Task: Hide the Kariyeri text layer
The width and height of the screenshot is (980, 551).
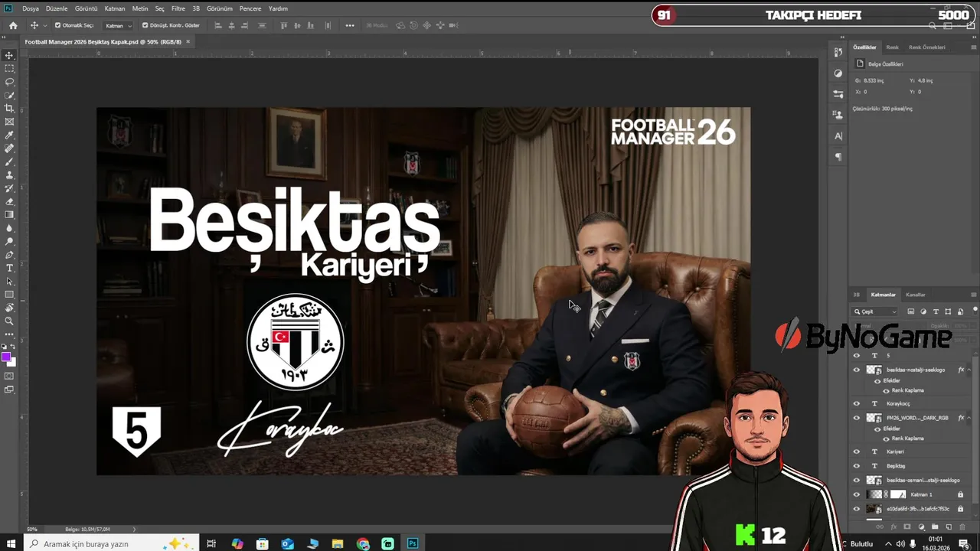Action: tap(857, 452)
